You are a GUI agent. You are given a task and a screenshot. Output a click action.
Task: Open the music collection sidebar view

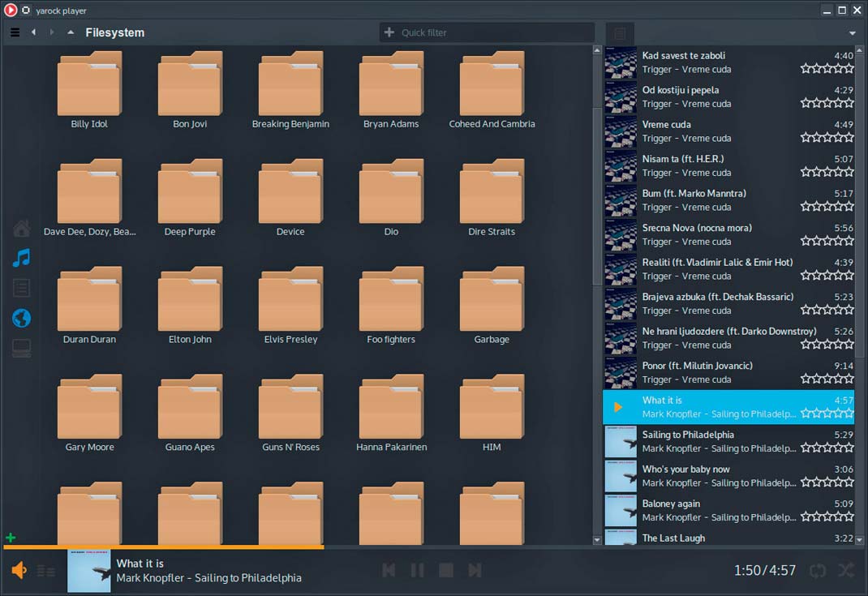click(22, 258)
